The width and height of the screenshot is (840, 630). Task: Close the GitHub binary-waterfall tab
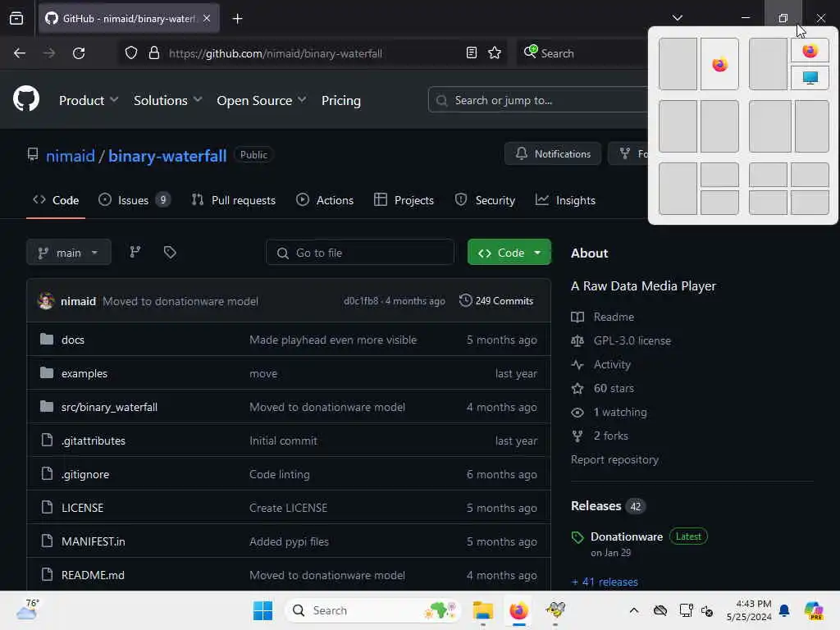(207, 18)
